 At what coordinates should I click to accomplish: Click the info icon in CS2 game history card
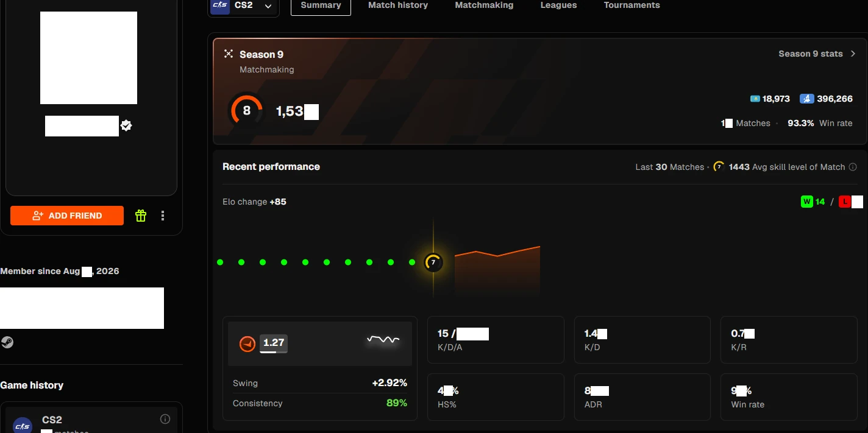[165, 419]
